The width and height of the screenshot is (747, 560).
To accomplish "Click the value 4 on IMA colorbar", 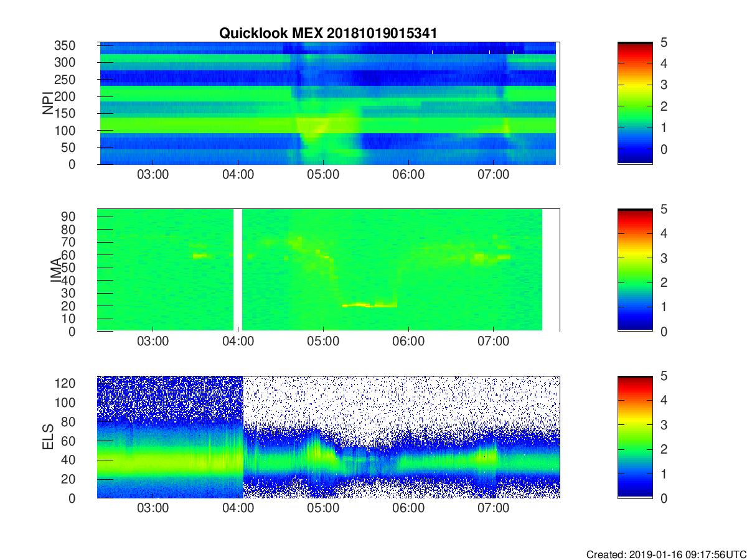I will [x=664, y=233].
